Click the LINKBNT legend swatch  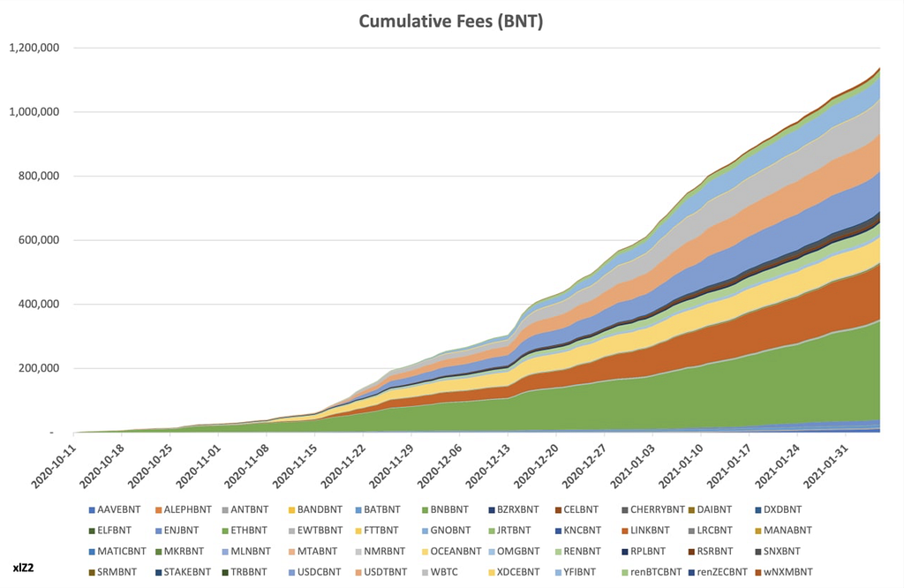pos(624,531)
